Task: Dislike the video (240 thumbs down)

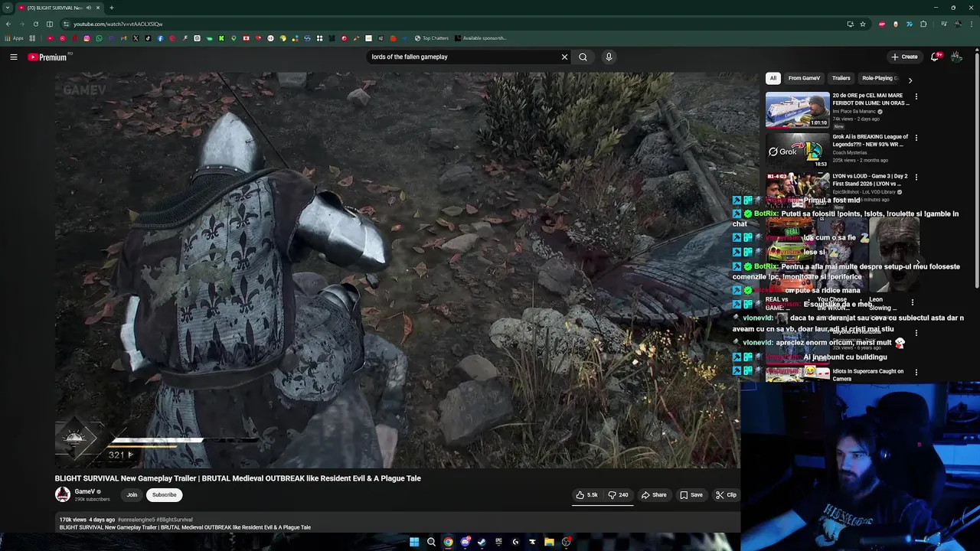Action: point(619,495)
